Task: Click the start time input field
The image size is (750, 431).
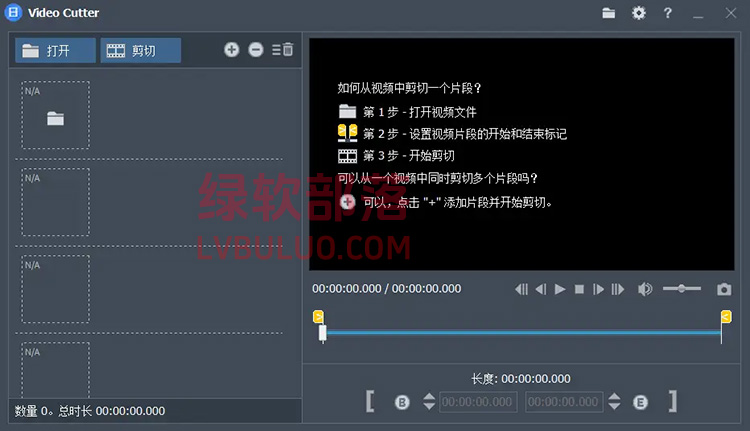Action: [x=478, y=402]
